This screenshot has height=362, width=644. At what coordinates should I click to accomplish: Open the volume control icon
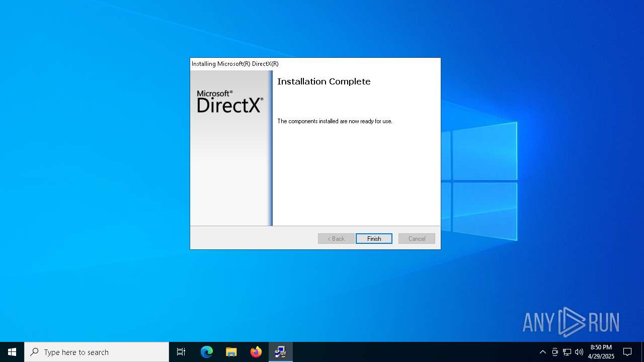click(x=579, y=352)
